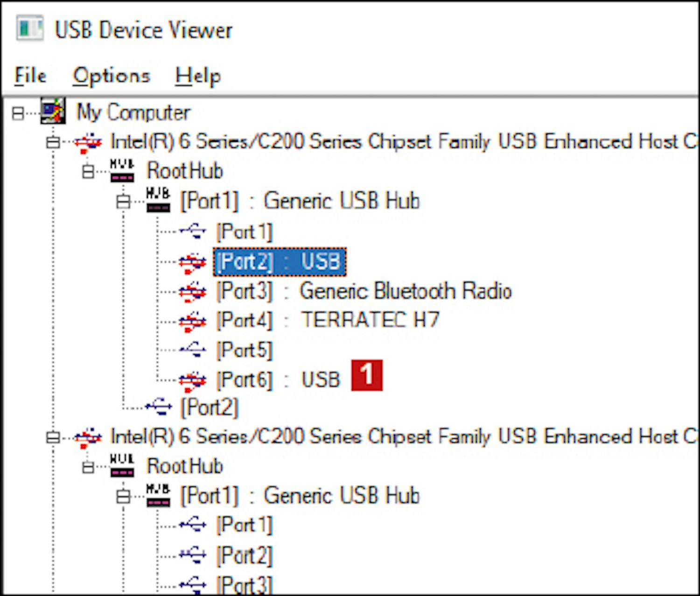This screenshot has height=596, width=700.
Task: Click the first Generic USB Hub icon
Action: click(158, 200)
